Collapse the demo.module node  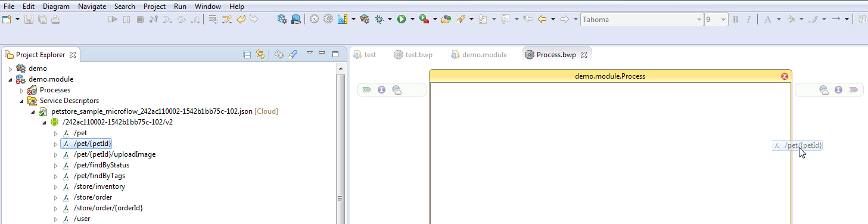point(10,80)
